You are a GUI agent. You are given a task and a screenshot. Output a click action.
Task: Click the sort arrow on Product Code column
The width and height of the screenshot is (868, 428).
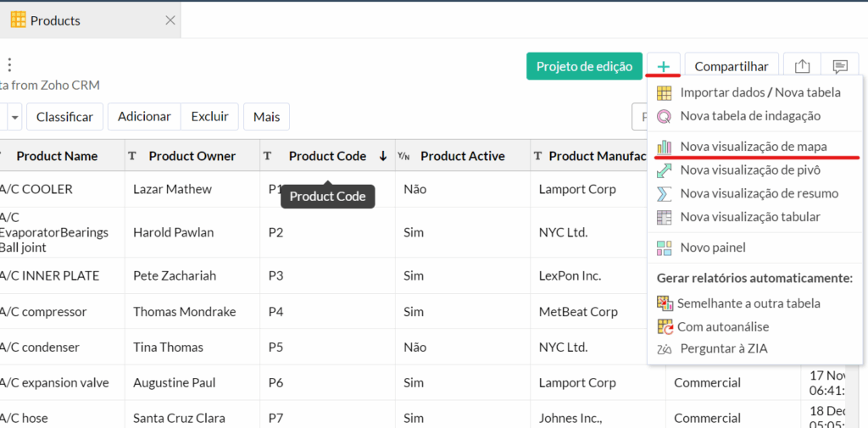click(x=382, y=156)
